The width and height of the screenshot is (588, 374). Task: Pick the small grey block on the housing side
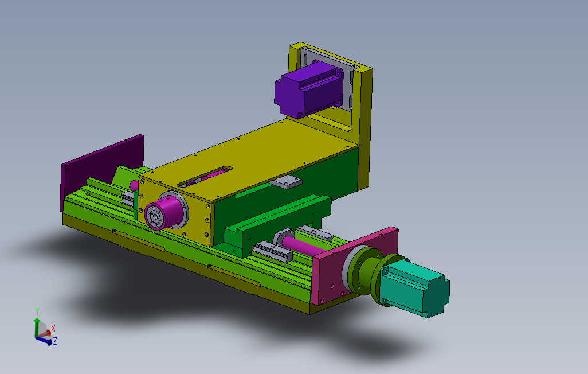tap(286, 182)
